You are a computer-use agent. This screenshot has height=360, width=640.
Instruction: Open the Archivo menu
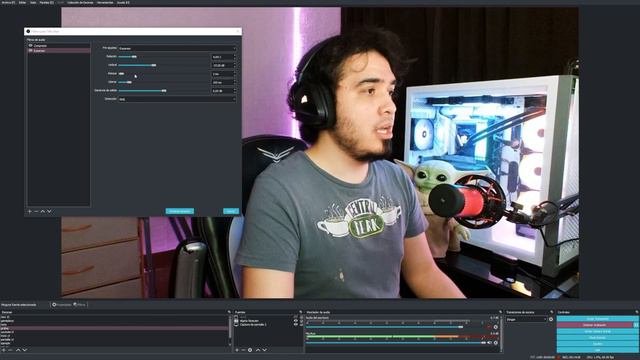(x=8, y=2)
